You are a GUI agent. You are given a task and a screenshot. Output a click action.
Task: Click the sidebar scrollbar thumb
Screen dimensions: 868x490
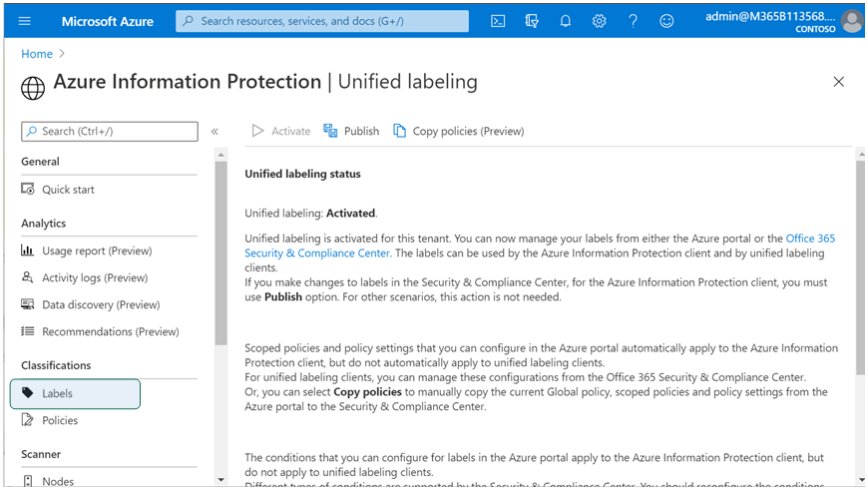point(220,252)
